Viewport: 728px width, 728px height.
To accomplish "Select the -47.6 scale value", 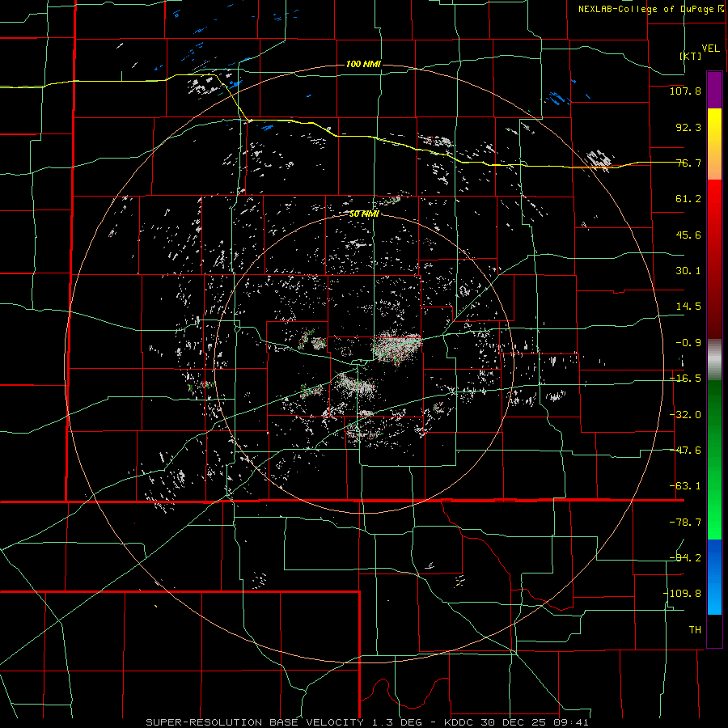I will click(x=685, y=451).
